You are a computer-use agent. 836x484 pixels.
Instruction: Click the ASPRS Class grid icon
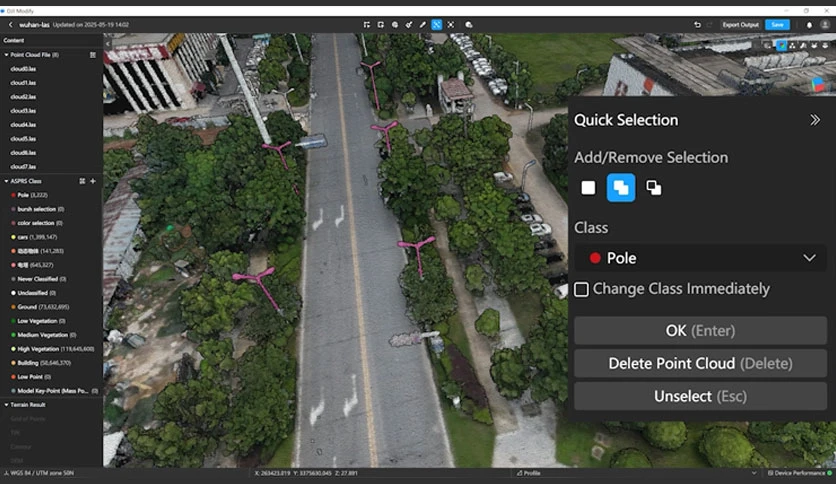point(82,181)
